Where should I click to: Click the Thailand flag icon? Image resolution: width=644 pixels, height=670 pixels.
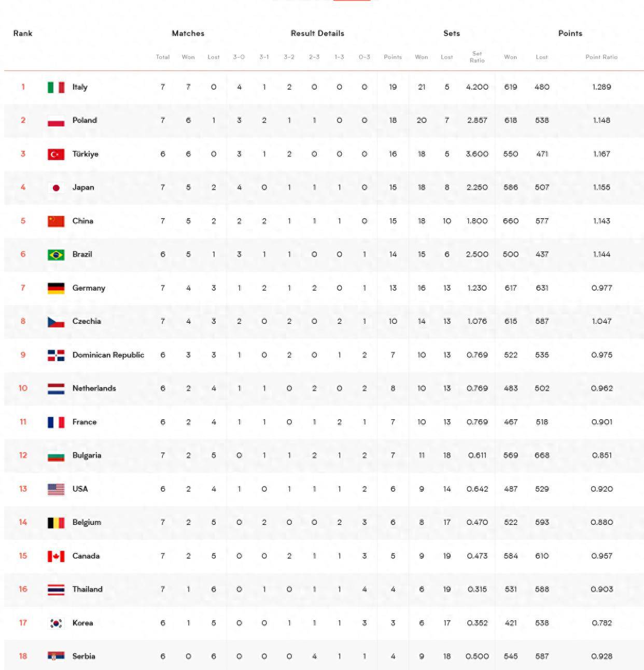[56, 589]
